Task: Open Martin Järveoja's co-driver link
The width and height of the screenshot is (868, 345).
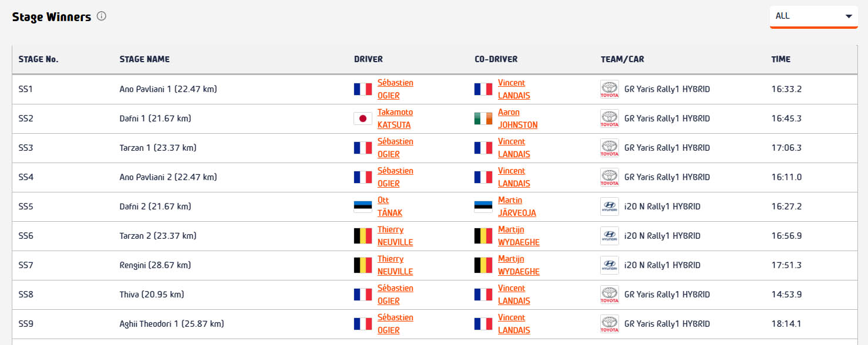Action: point(516,207)
